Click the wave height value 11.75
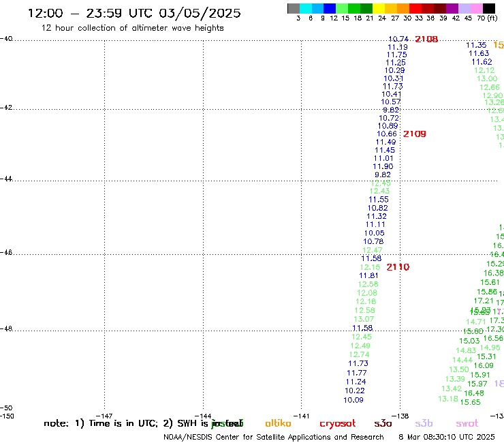 pyautogui.click(x=396, y=55)
